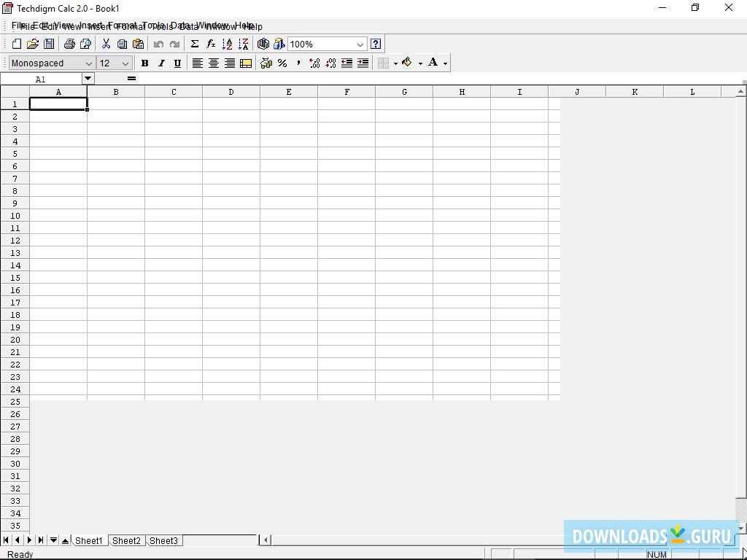Insert a chart
The width and height of the screenshot is (747, 560).
coord(263,44)
